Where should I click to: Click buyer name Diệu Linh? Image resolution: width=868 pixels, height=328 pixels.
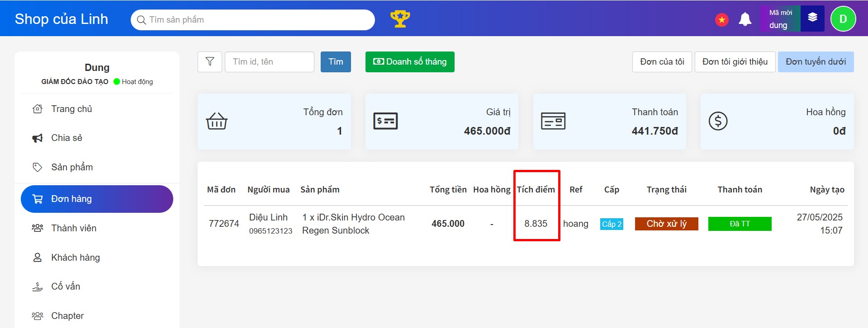[268, 217]
